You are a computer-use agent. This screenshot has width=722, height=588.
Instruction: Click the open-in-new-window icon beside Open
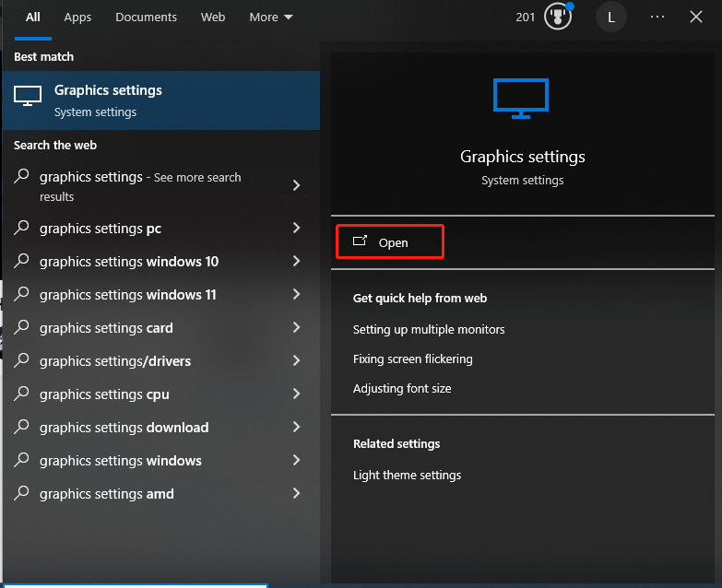[360, 241]
